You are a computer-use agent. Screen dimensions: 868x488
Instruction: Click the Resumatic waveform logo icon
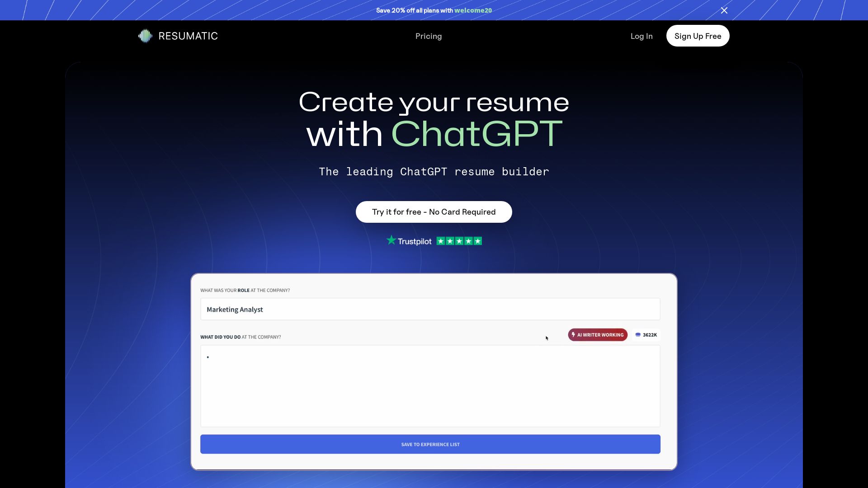[145, 36]
